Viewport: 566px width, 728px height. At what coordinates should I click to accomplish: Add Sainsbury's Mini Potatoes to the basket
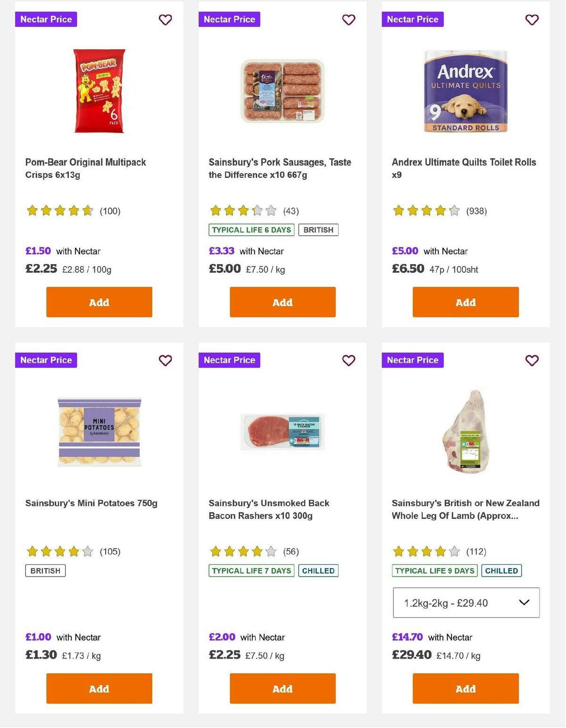(x=99, y=688)
